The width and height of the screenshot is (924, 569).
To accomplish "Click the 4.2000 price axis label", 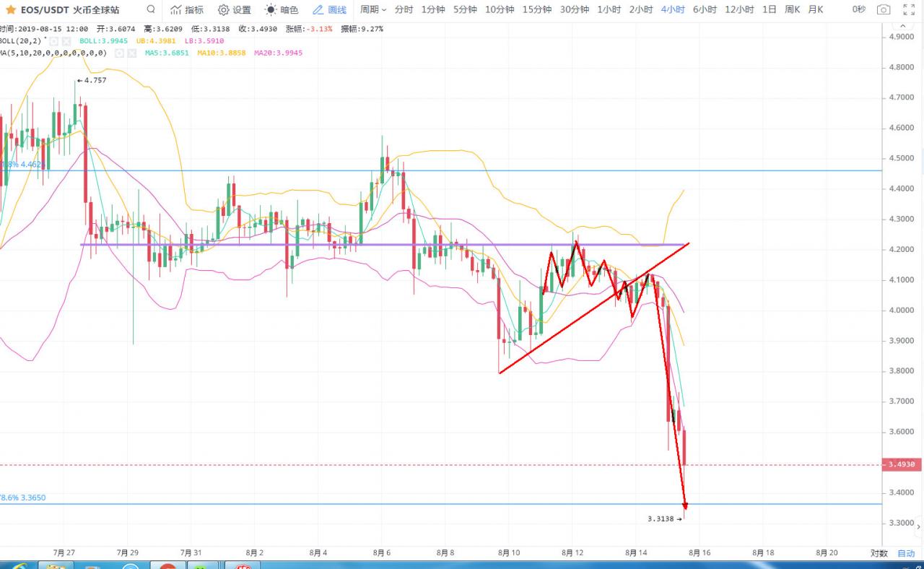I will click(902, 249).
